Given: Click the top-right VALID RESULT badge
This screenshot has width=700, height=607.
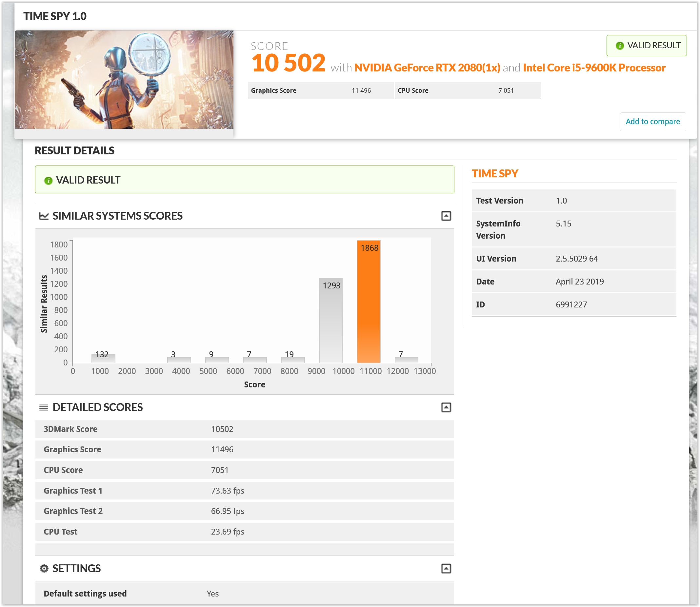Looking at the screenshot, I should click(646, 45).
